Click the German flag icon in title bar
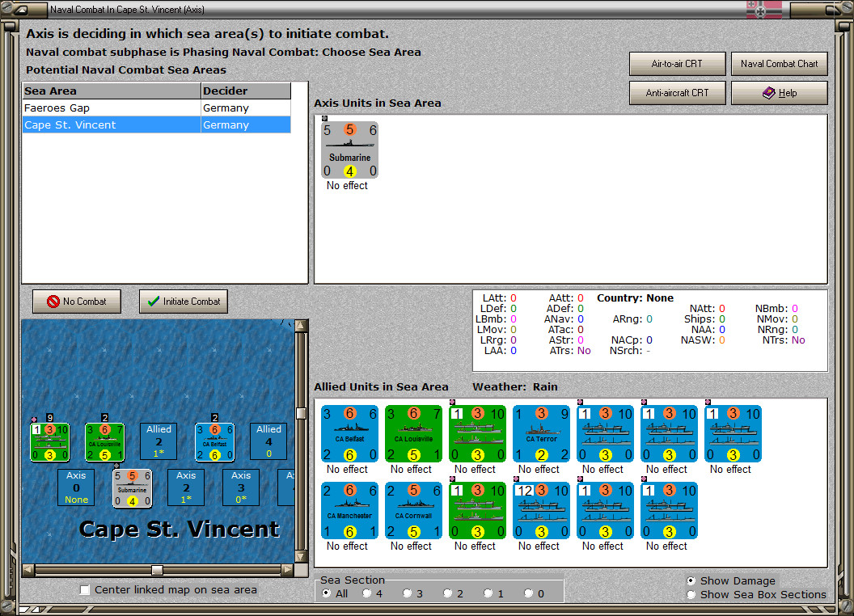Screen dimensions: 854x616 tap(763, 9)
